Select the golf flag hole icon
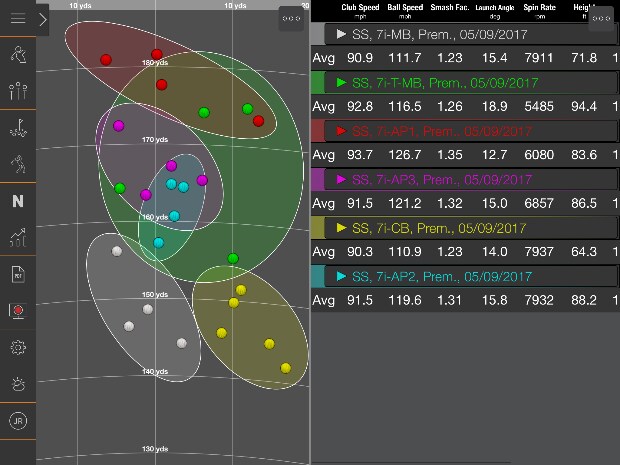The image size is (620, 465). [x=17, y=128]
